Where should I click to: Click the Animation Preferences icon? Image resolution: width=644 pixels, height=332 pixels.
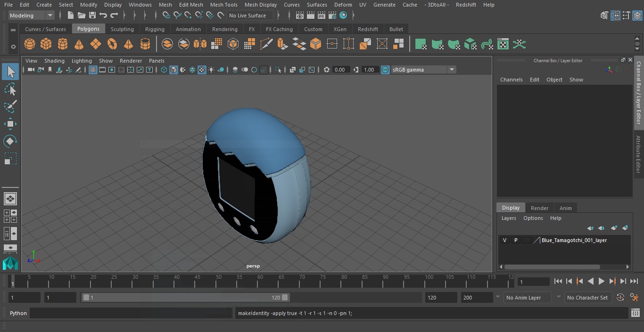(x=634, y=298)
